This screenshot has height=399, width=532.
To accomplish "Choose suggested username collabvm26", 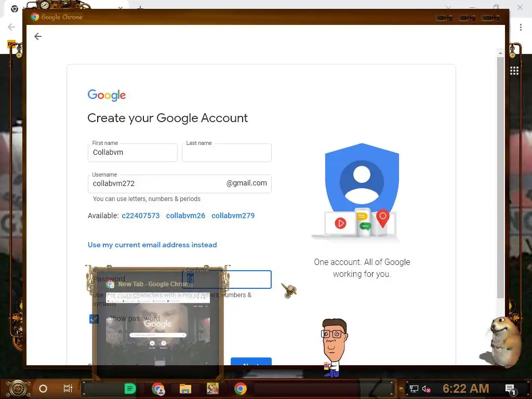I will pyautogui.click(x=185, y=216).
